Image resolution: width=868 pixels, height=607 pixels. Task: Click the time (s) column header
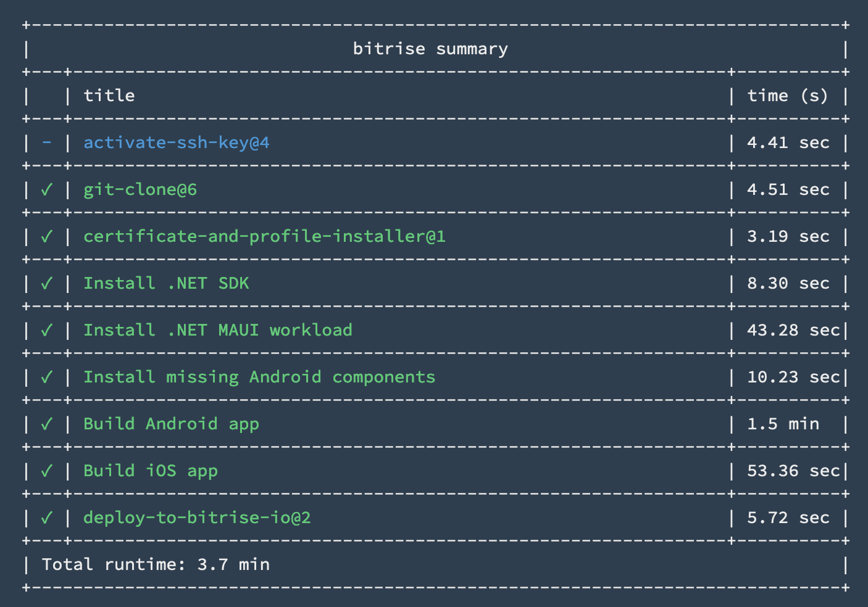(x=788, y=96)
